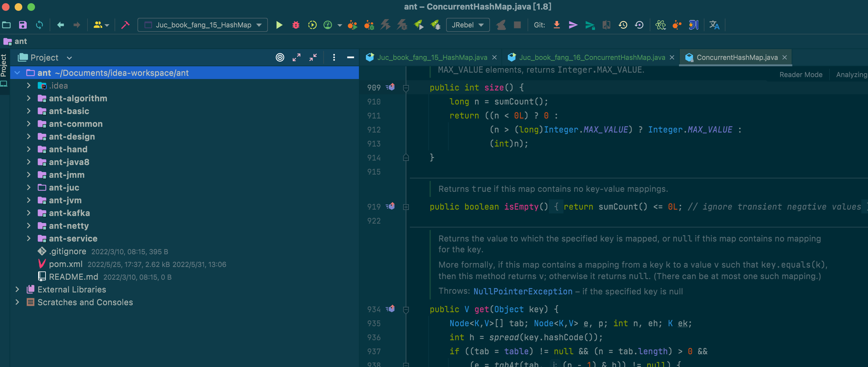This screenshot has width=868, height=367.
Task: Switch to Juc_book_fang_15_HashMap.java tab
Action: [432, 58]
